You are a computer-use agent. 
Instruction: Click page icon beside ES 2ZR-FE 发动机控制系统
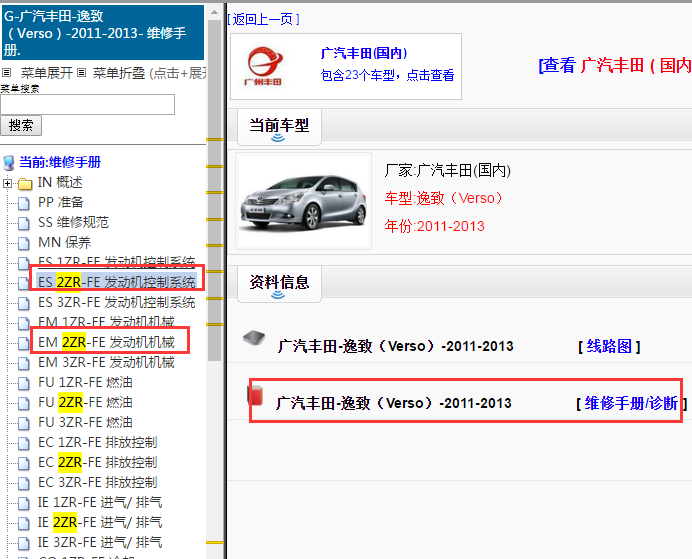click(24, 283)
